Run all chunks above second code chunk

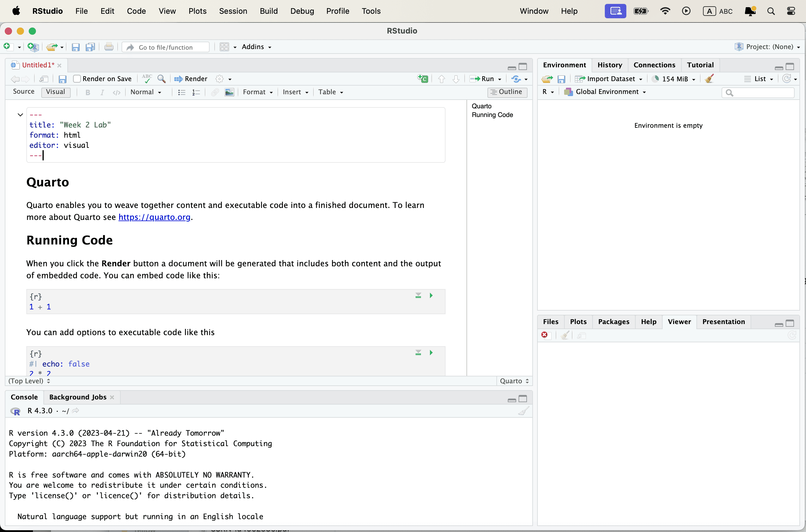point(418,353)
